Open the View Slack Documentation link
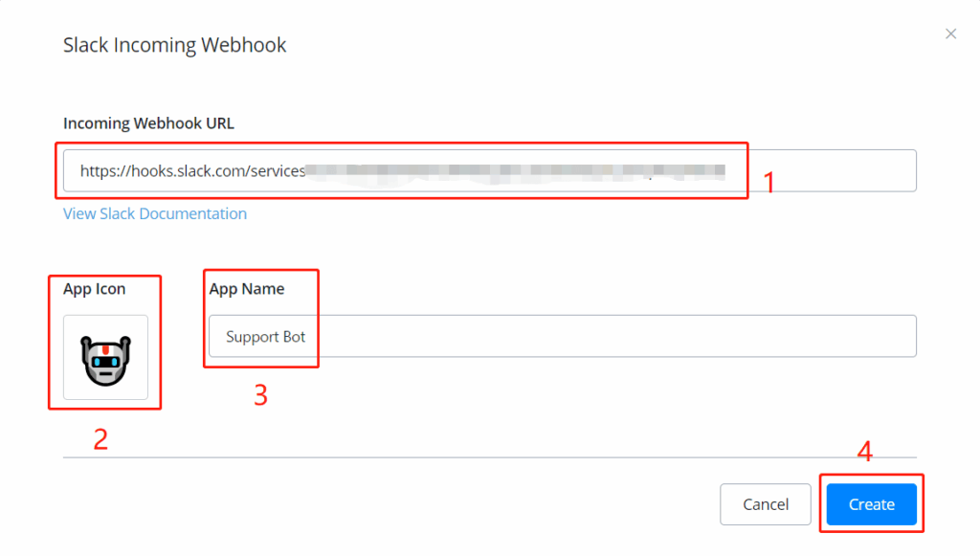 click(x=155, y=213)
